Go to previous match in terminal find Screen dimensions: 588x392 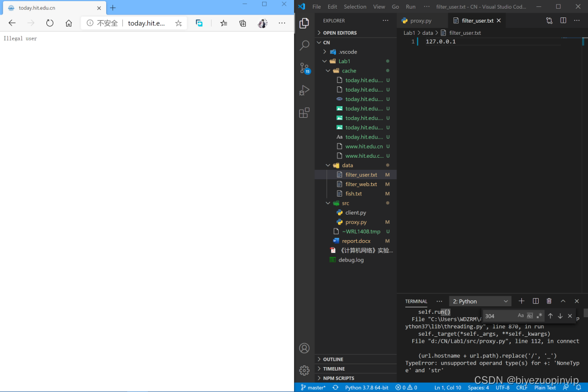[550, 316]
